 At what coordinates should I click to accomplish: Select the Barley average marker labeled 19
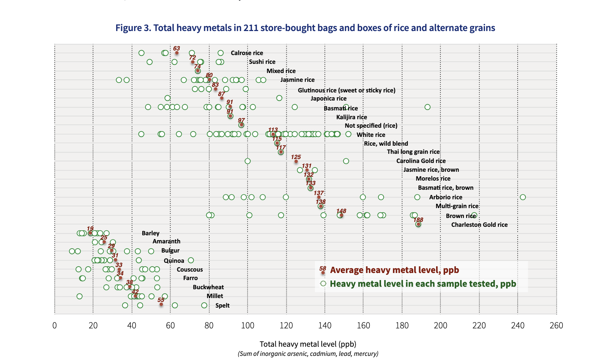coord(90,233)
